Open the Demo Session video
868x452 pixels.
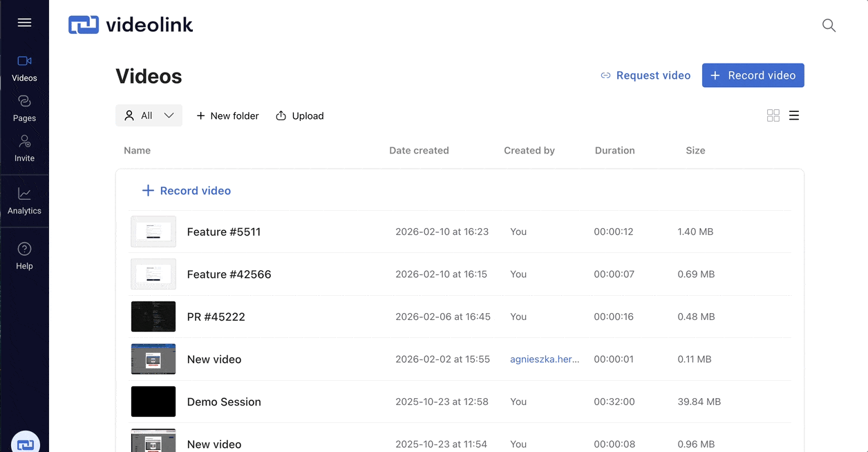click(224, 402)
